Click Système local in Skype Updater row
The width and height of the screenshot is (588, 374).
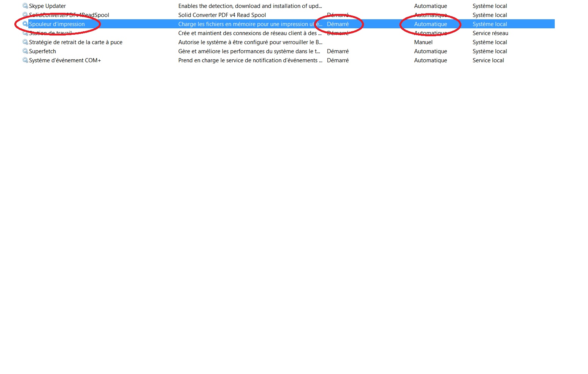[490, 6]
